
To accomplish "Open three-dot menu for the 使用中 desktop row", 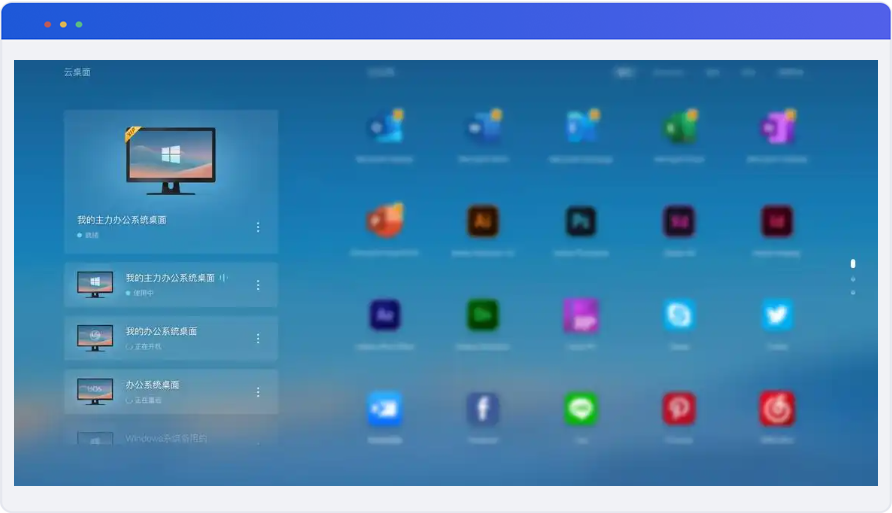I will 258,285.
